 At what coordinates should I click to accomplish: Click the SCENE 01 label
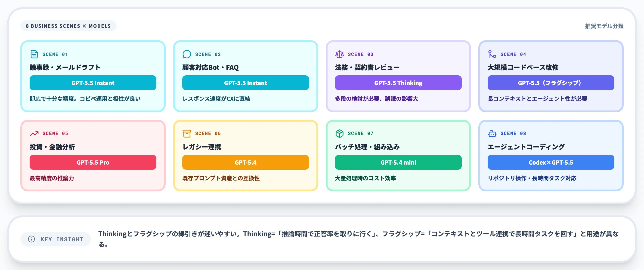coord(55,54)
